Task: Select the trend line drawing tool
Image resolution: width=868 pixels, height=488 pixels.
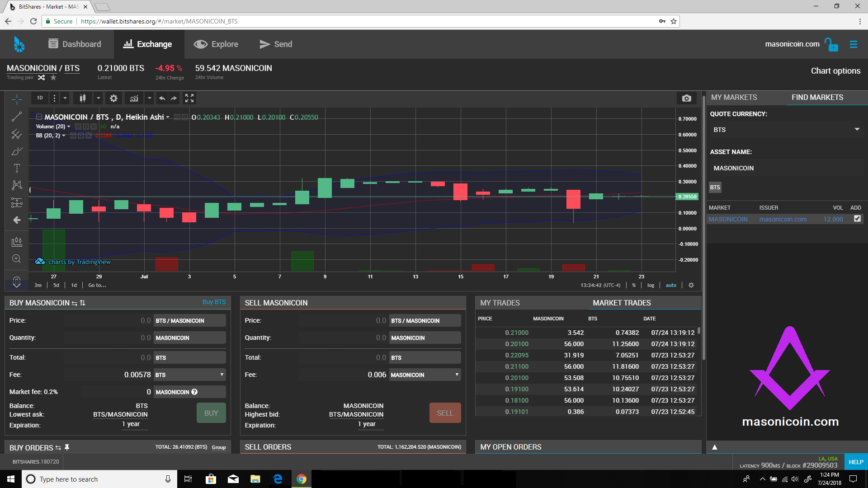Action: point(17,117)
